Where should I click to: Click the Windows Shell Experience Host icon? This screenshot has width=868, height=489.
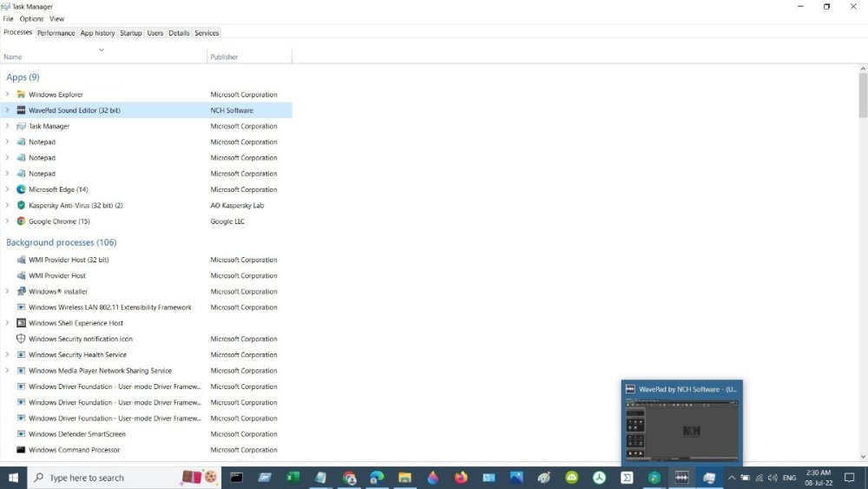[21, 323]
